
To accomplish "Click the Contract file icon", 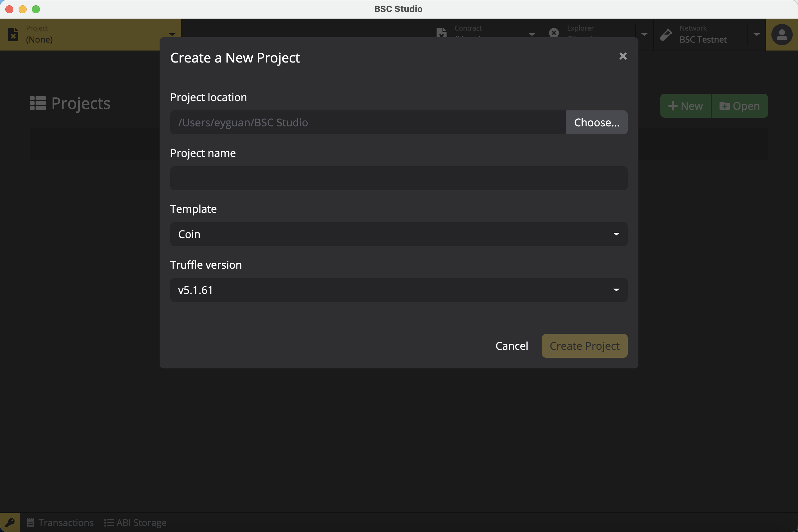I will [441, 33].
